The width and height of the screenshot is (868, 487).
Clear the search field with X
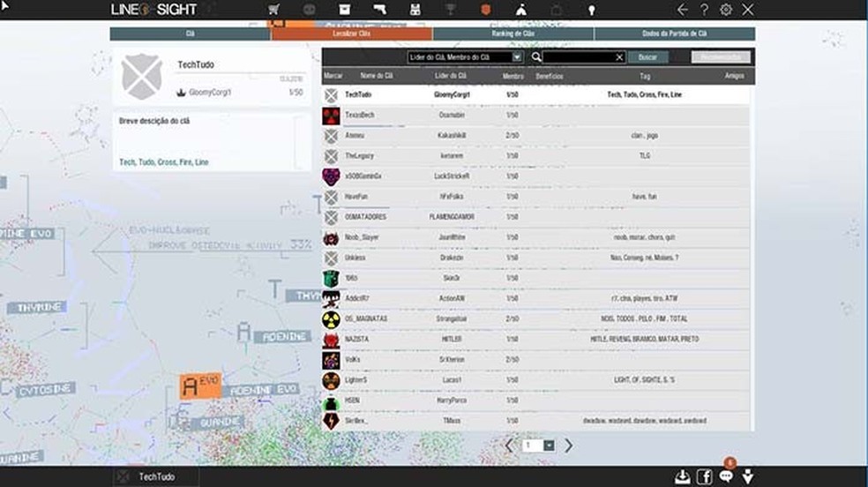(x=619, y=57)
